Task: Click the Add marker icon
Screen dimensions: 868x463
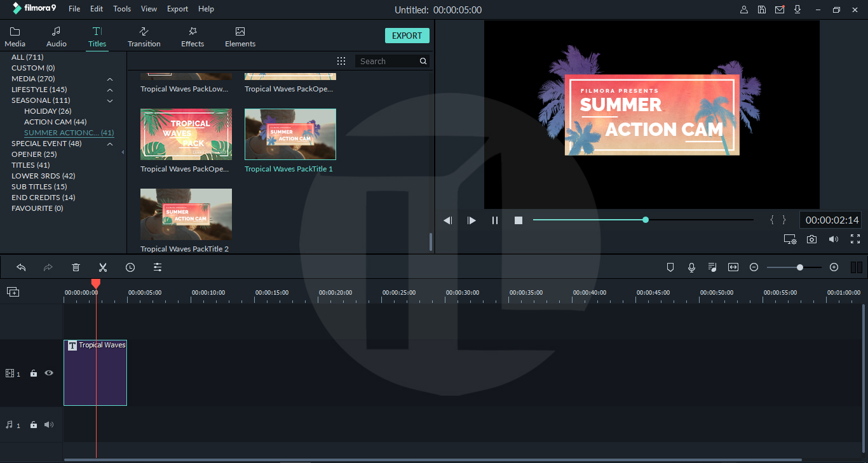Action: (x=670, y=267)
